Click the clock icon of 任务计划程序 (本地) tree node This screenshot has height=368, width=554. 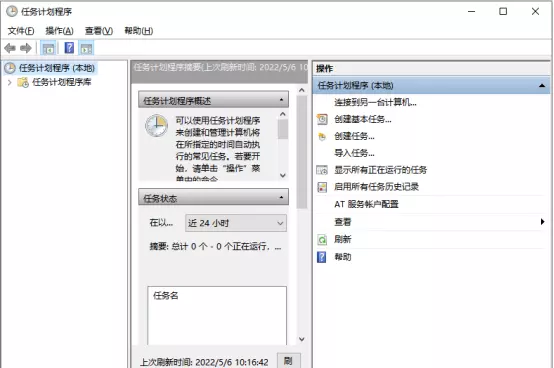[10, 68]
